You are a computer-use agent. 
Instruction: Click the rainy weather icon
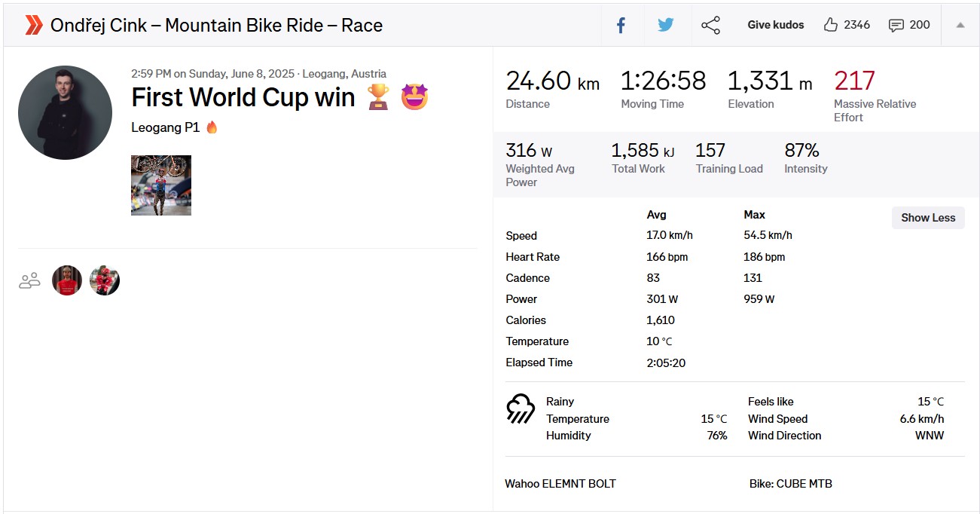point(521,409)
